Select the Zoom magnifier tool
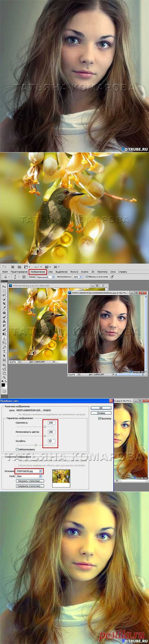 pos(4,377)
